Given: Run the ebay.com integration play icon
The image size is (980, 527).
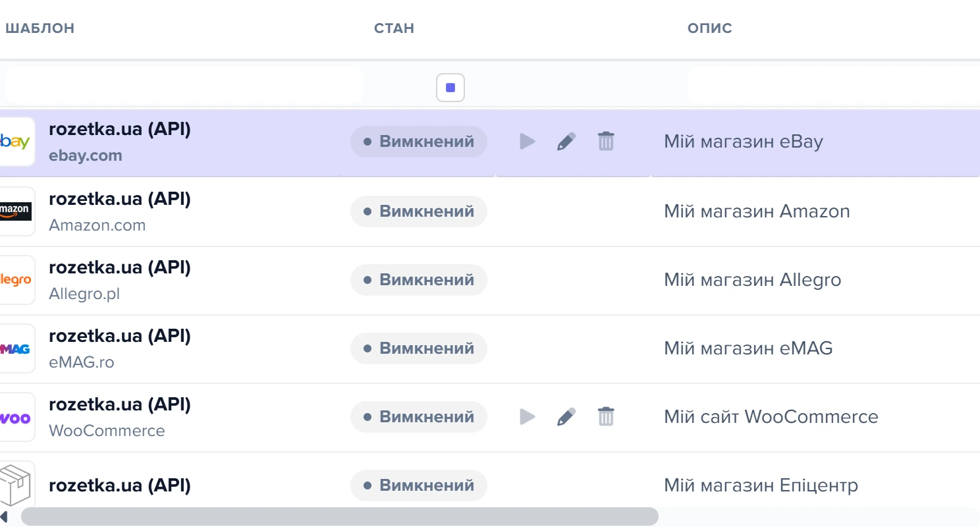Looking at the screenshot, I should point(528,142).
